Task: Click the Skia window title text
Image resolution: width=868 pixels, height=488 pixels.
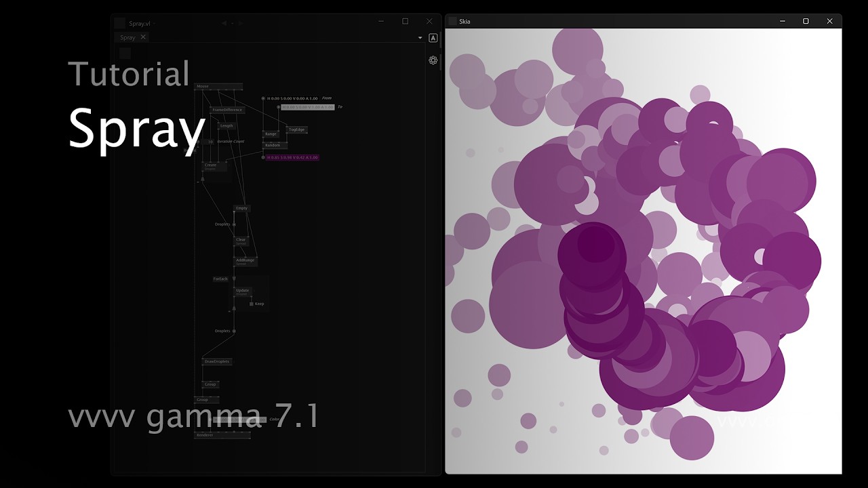Action: (465, 21)
